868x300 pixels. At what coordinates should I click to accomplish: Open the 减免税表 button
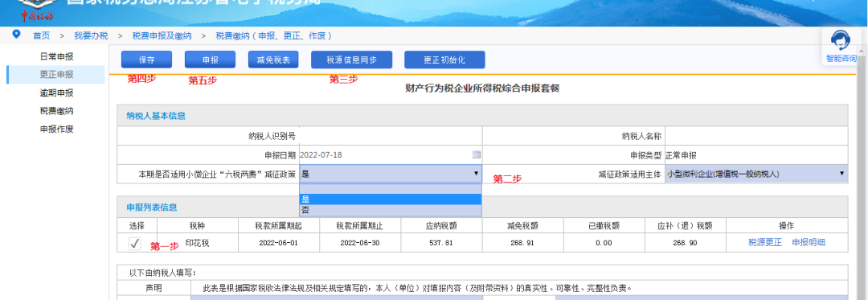pos(273,60)
